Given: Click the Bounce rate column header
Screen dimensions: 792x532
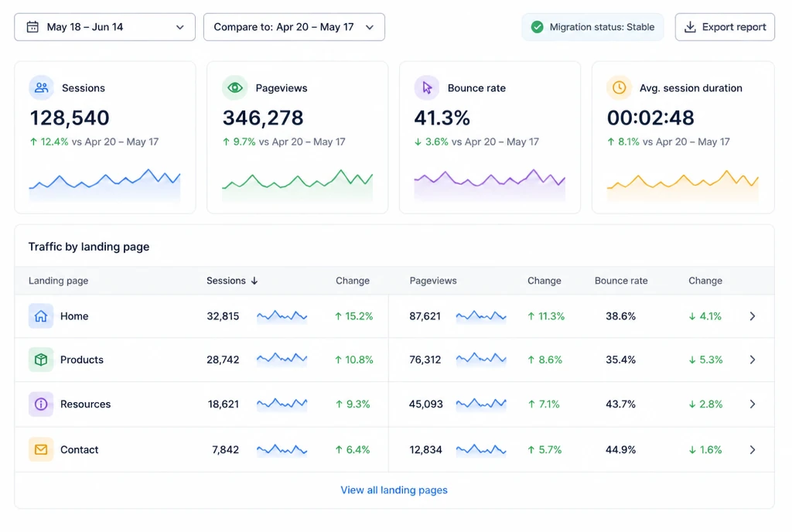Looking at the screenshot, I should tap(621, 281).
